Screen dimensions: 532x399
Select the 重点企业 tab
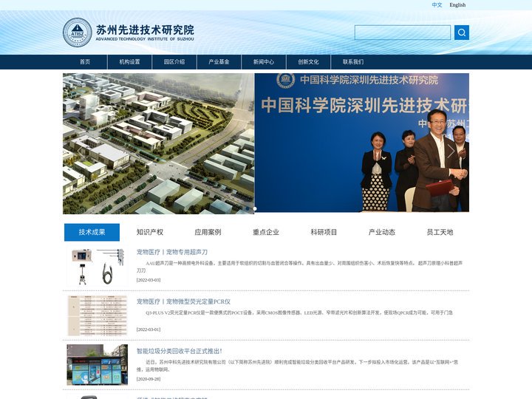[x=266, y=232]
